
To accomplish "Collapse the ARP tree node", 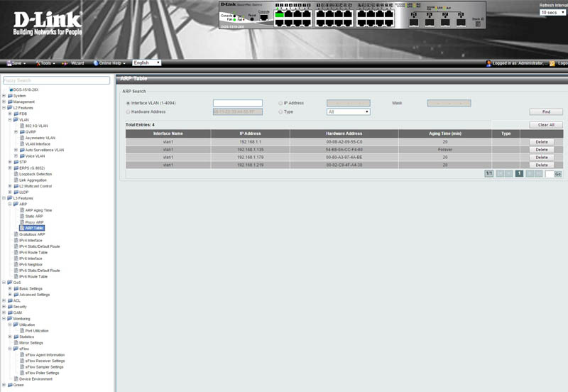I will coord(10,204).
